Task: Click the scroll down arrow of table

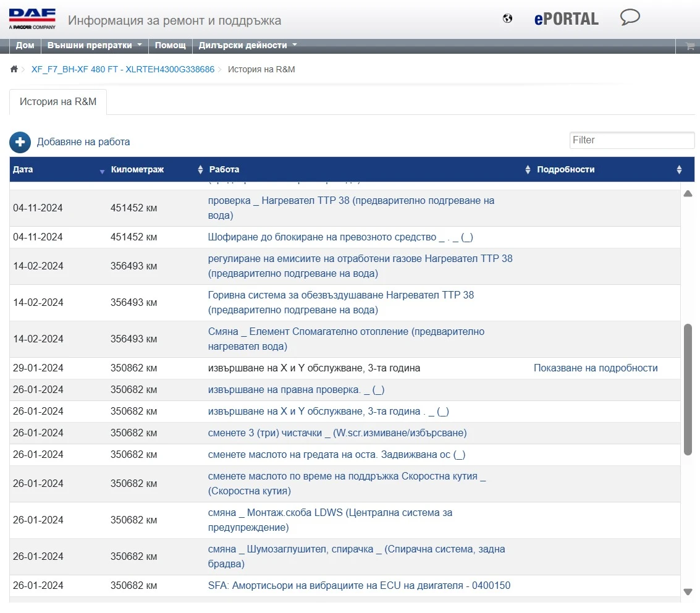Action: pos(688,591)
